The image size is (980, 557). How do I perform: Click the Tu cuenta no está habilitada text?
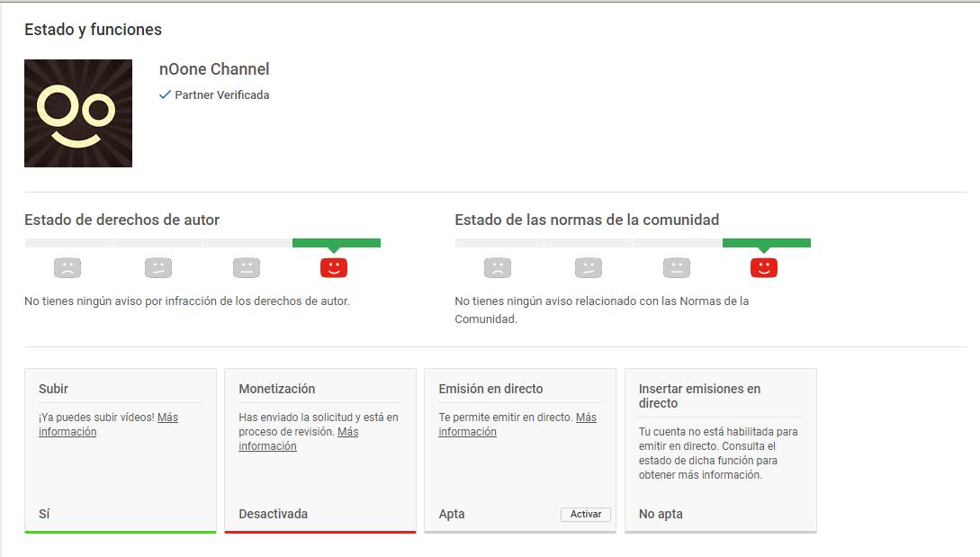point(718,454)
